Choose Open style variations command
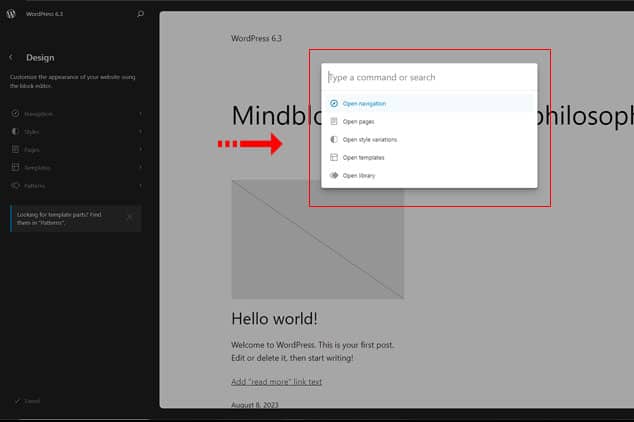Image resolution: width=634 pixels, height=422 pixels. (429, 139)
